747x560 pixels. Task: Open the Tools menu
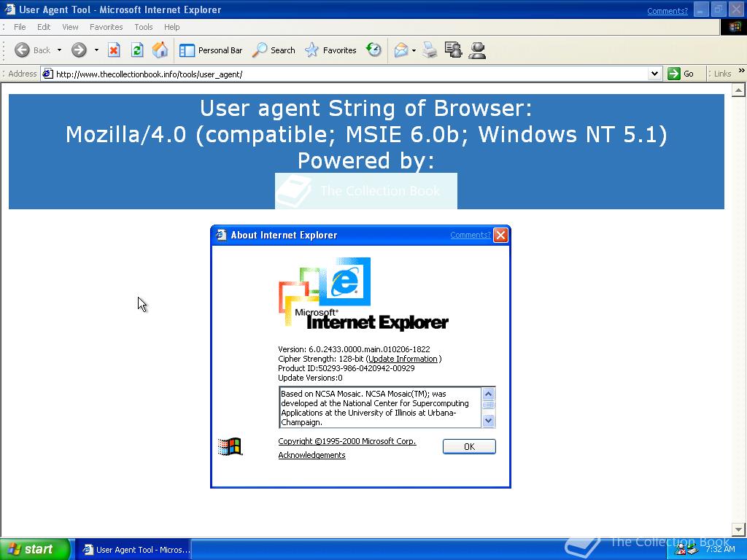(144, 27)
